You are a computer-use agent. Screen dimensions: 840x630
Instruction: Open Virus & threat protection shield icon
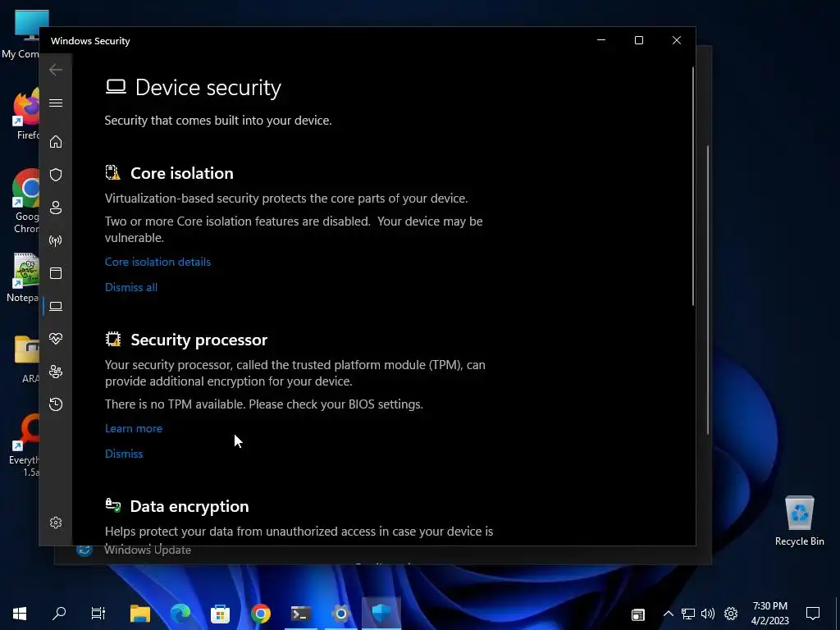tap(56, 175)
